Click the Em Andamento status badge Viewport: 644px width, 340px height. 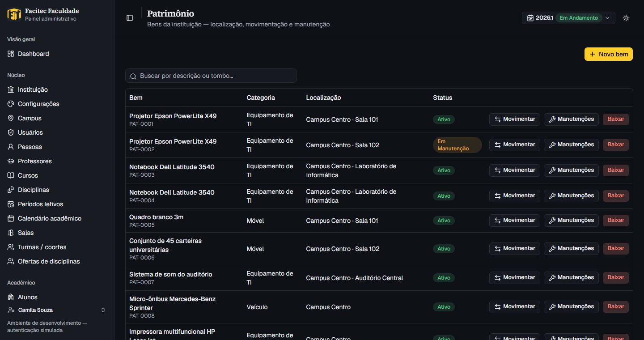click(x=579, y=18)
